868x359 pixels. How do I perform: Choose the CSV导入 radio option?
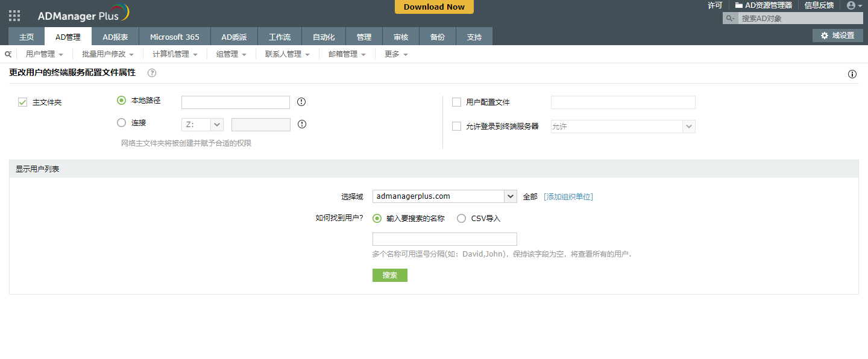[x=461, y=219]
